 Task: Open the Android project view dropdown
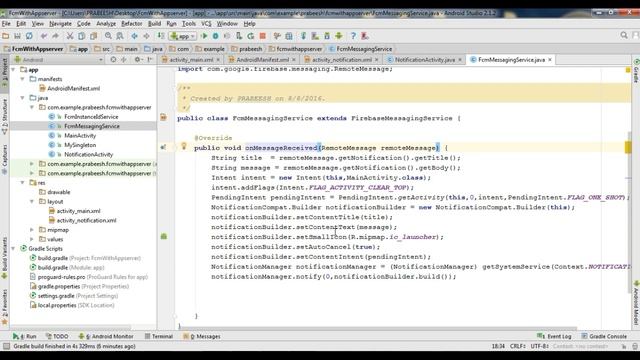pos(59,60)
